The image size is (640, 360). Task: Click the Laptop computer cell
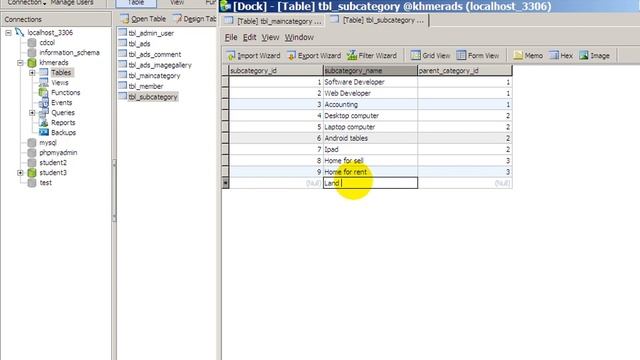pos(370,127)
